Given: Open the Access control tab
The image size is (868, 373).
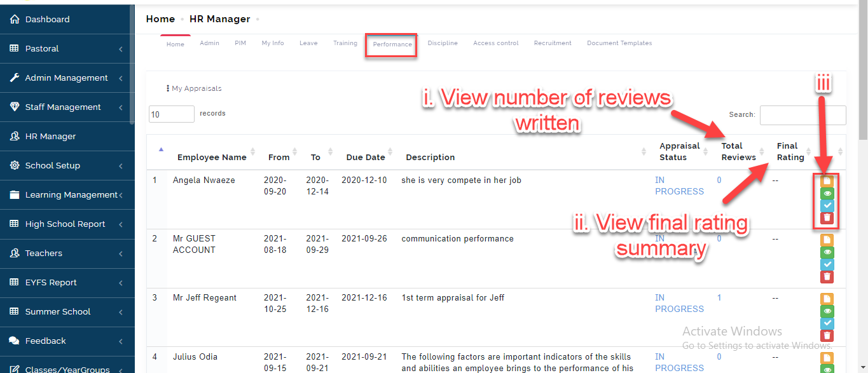Looking at the screenshot, I should [496, 43].
